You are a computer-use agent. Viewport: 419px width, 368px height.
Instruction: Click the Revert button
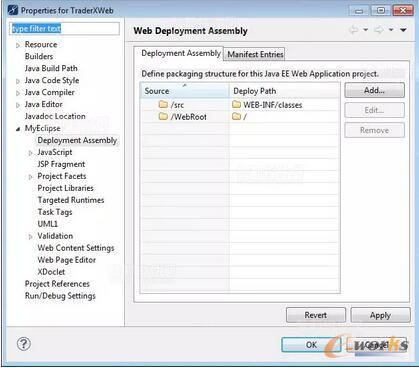click(x=316, y=315)
